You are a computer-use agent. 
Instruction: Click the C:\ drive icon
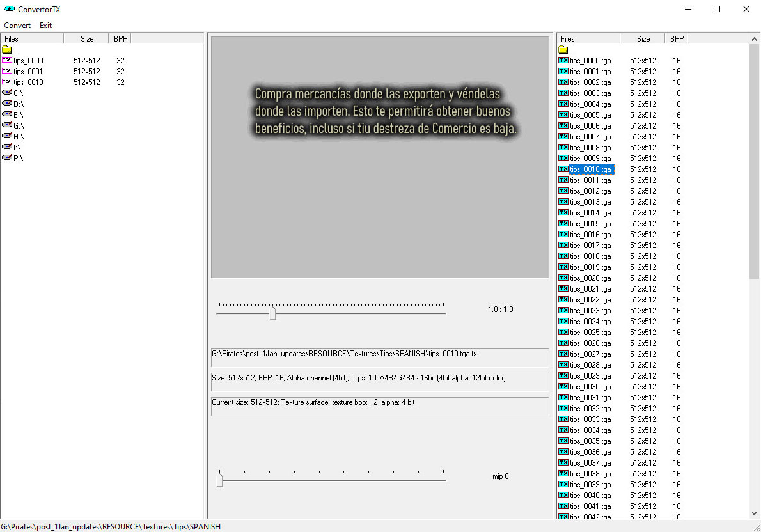[7, 93]
